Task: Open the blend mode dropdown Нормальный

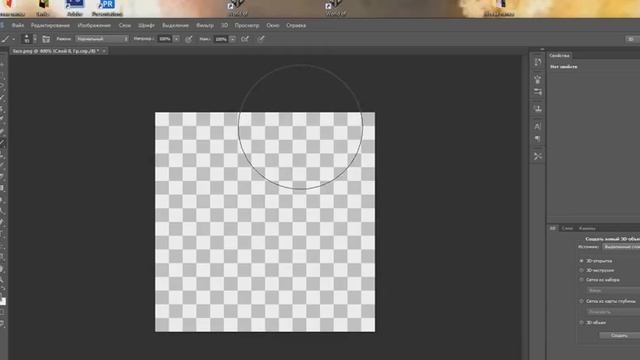Action: 102,39
